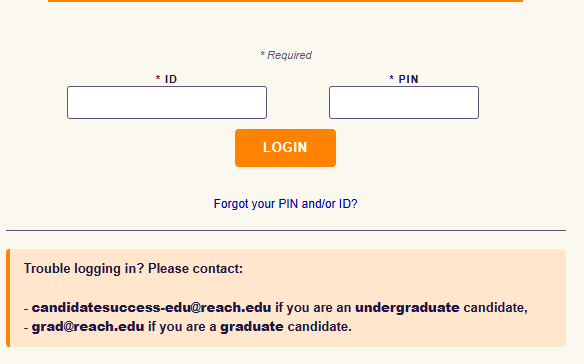Click the orange bar at the page top
The height and width of the screenshot is (364, 584).
(x=285, y=1)
